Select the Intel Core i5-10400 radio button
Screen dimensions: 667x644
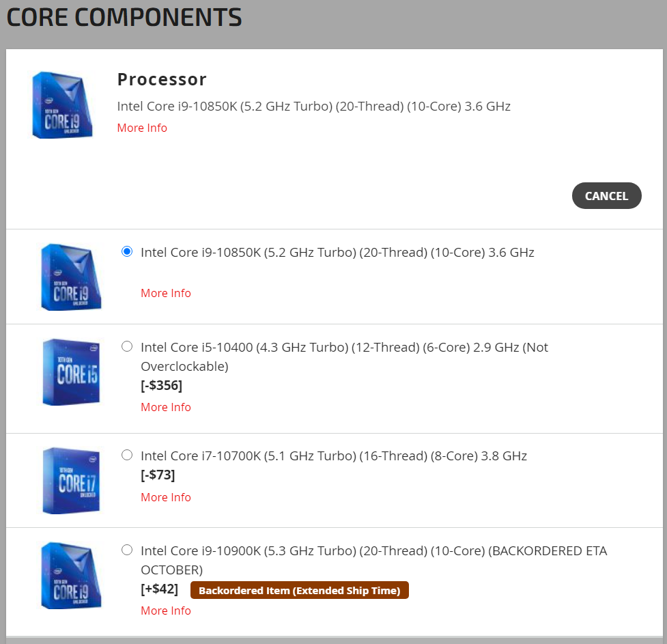point(127,346)
